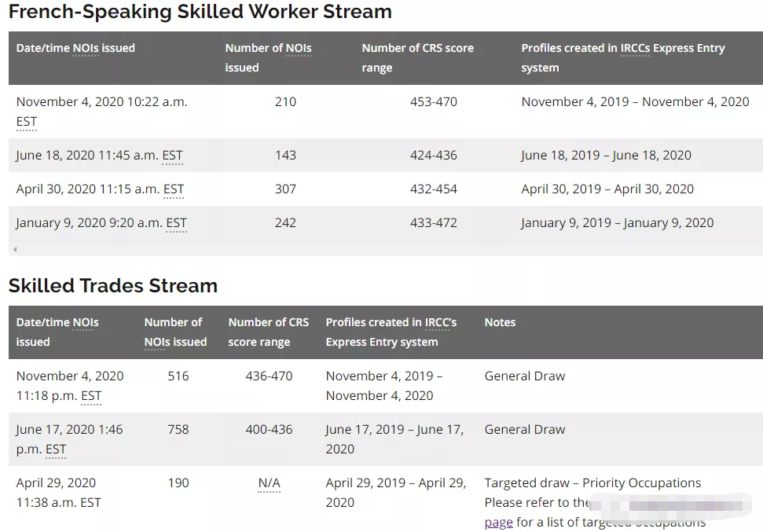Screen dimensions: 763x532
Task: Click EST abbreviation in June 18, 2020 row
Action: point(172,156)
